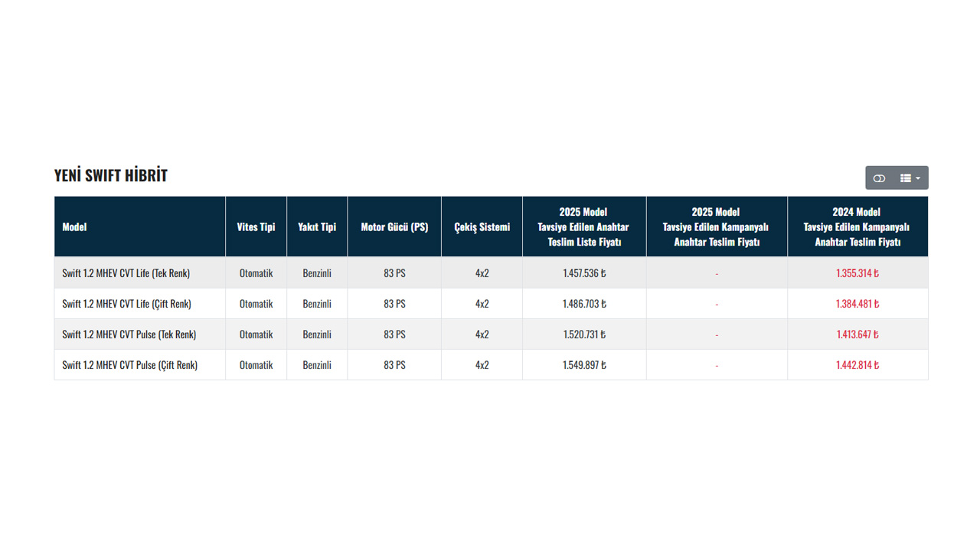This screenshot has height=551, width=980.
Task: Select the Swift Pulse (Tek Renk) row
Action: tap(491, 334)
